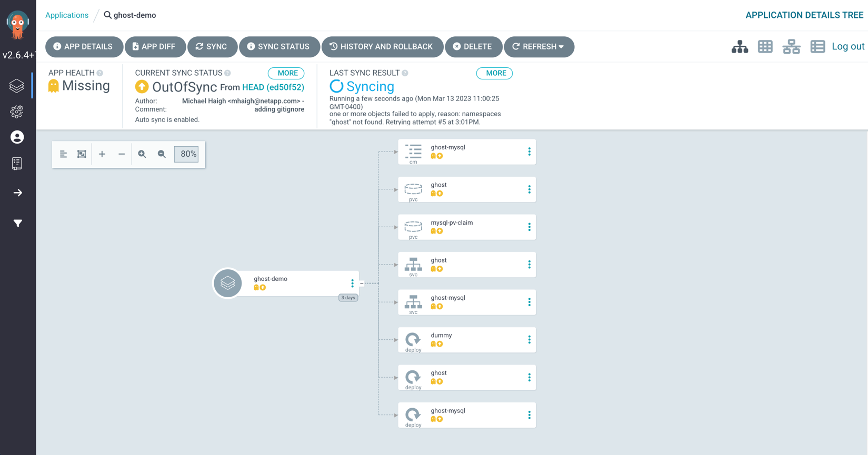Open APP DETAILS
868x455 pixels.
[84, 47]
